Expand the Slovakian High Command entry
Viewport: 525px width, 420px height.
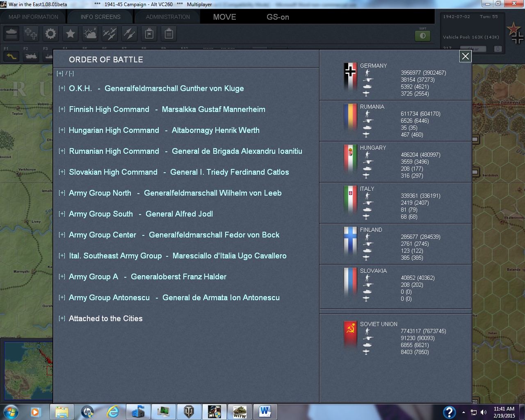click(62, 172)
